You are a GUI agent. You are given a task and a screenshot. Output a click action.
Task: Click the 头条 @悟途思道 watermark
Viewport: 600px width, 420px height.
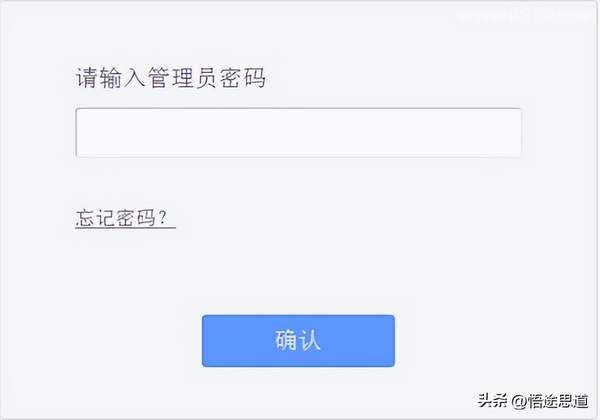point(533,400)
